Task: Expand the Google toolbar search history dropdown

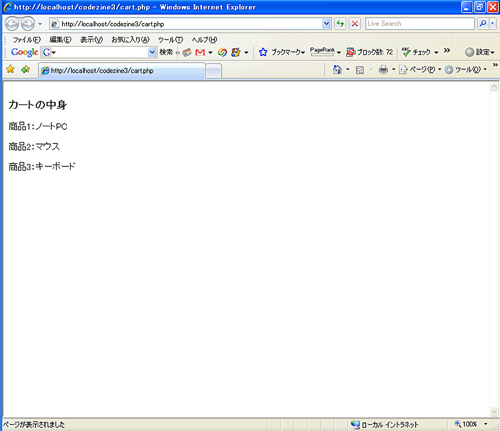Action: pos(152,52)
